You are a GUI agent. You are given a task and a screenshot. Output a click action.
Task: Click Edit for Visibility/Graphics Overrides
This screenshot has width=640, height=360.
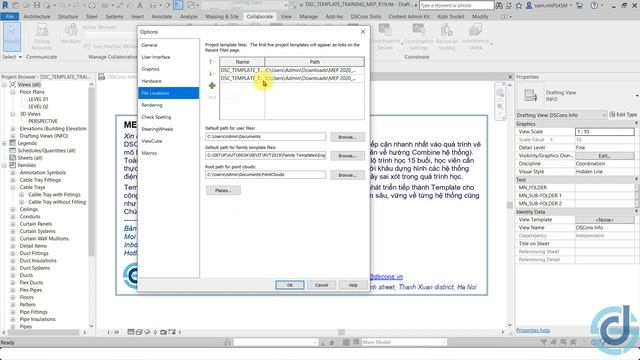coord(604,156)
